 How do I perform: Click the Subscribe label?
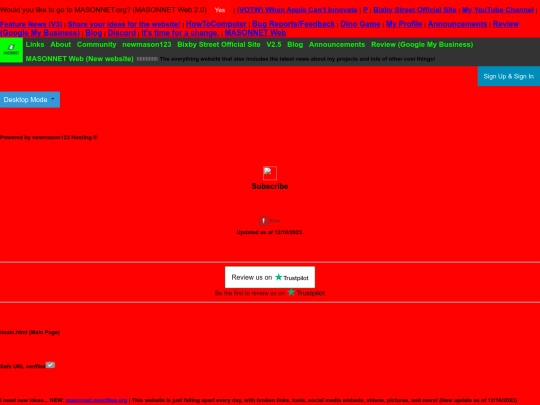(270, 186)
